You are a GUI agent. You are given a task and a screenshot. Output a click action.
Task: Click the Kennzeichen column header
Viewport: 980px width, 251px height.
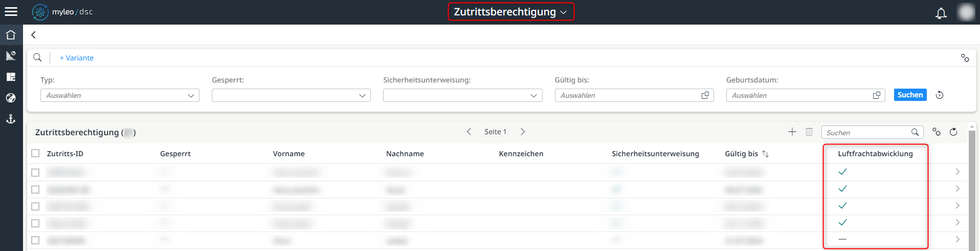[521, 154]
